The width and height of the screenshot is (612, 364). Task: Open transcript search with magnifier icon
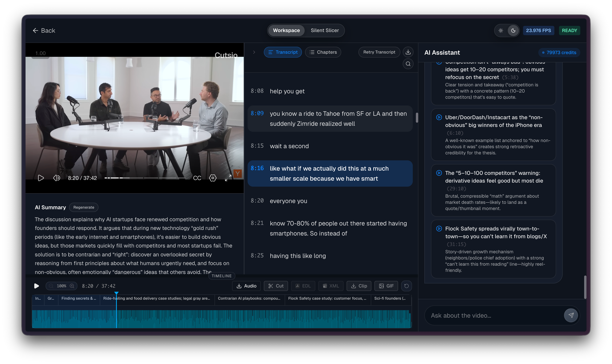pyautogui.click(x=408, y=64)
